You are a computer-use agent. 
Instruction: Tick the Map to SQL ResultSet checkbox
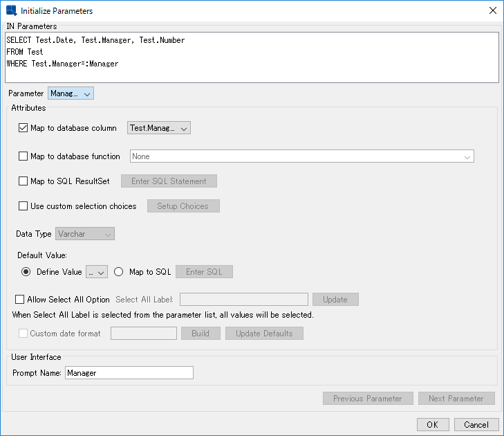click(x=24, y=181)
